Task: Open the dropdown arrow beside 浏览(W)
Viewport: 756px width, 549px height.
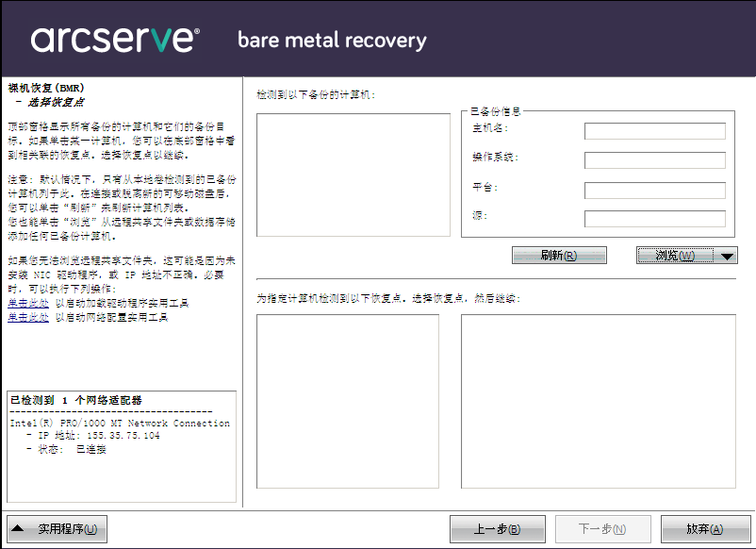Action: tap(727, 256)
